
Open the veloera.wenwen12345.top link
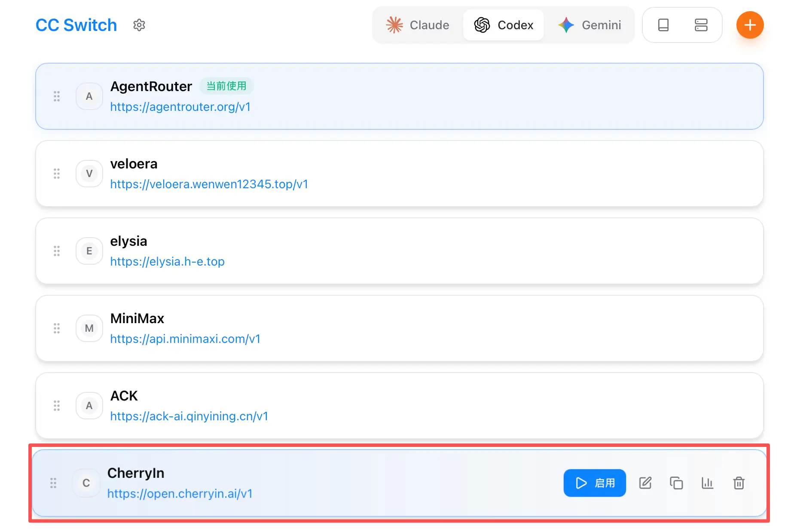pos(209,184)
